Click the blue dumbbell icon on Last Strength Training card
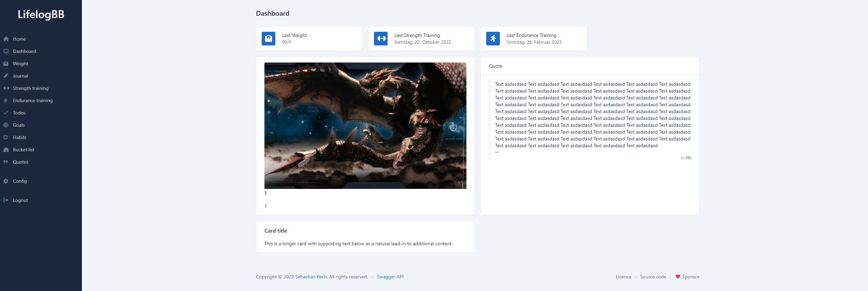Screen dimensions: 868x291 (x=381, y=39)
